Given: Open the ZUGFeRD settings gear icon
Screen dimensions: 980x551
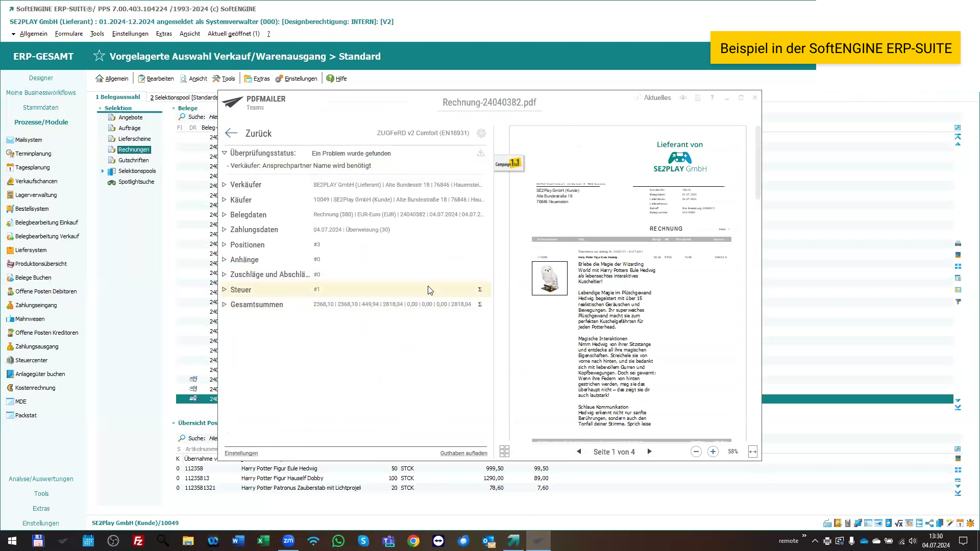Looking at the screenshot, I should pyautogui.click(x=481, y=133).
